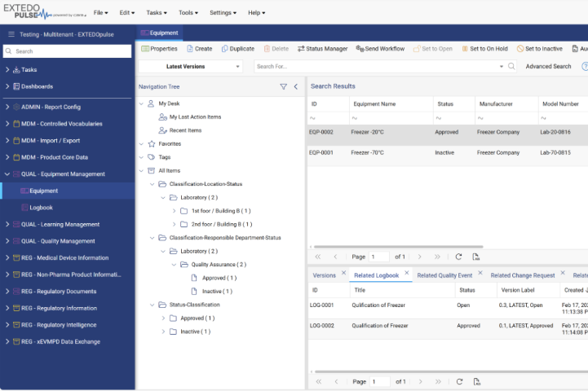Expand 1st floor / Building B folder
The height and width of the screenshot is (391, 588).
coord(174,211)
